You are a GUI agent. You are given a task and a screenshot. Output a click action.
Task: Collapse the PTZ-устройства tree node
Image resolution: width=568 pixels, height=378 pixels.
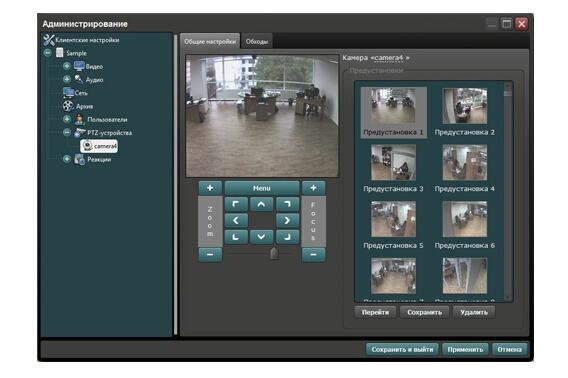click(x=67, y=132)
